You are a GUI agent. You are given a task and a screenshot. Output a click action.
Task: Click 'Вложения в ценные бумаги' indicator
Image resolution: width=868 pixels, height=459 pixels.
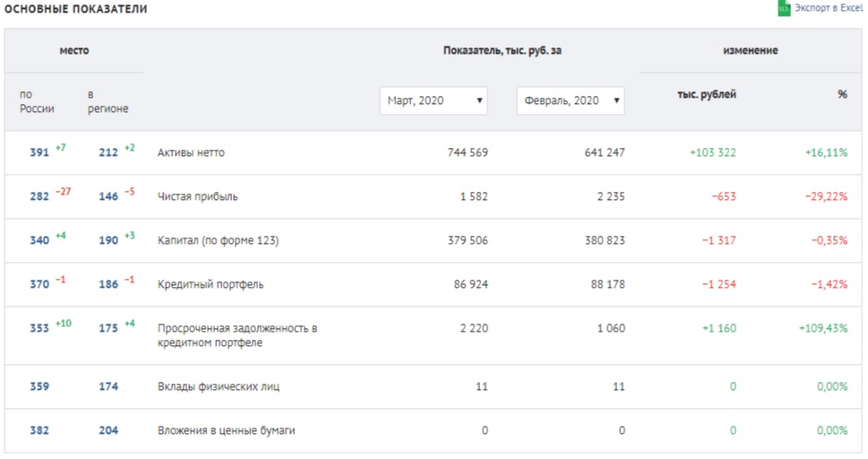[x=226, y=430]
